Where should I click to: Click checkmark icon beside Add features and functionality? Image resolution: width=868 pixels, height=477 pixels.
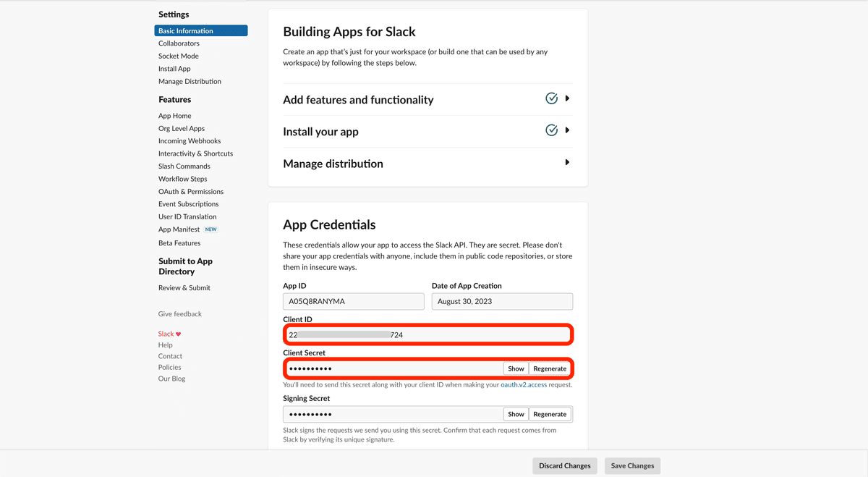(x=551, y=98)
